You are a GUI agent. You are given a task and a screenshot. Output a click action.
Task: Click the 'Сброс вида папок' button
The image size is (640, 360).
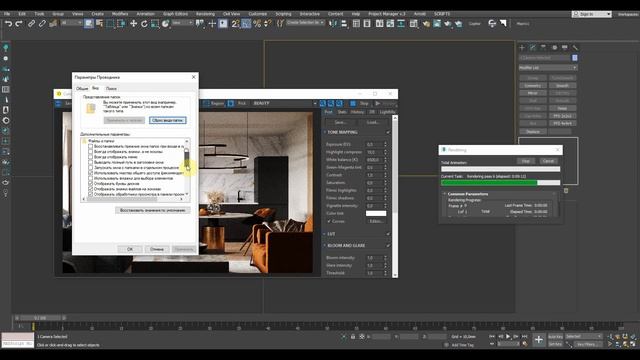pos(167,120)
